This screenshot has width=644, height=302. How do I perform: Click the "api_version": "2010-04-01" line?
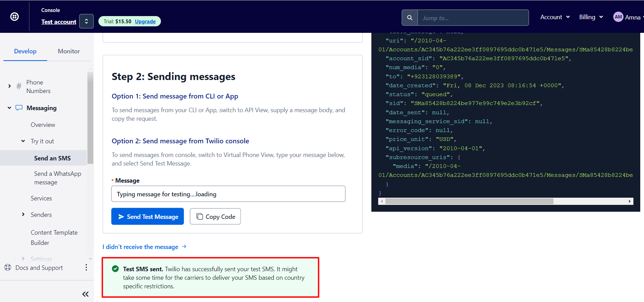coord(435,148)
